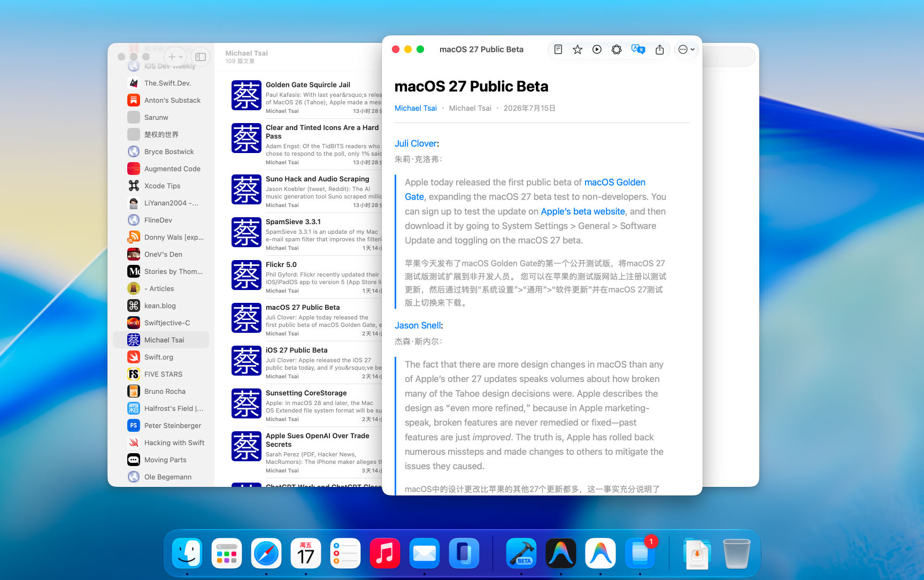
Task: Select Moving Parts feed
Action: (x=161, y=460)
